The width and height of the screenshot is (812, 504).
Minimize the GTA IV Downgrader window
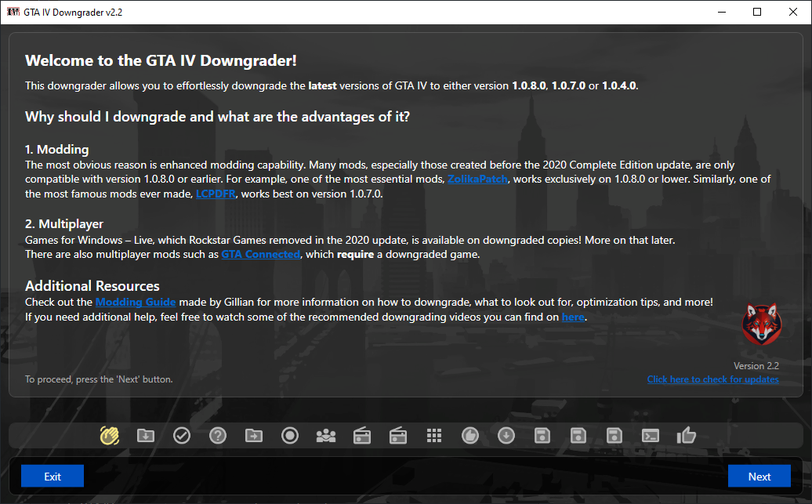coord(722,12)
